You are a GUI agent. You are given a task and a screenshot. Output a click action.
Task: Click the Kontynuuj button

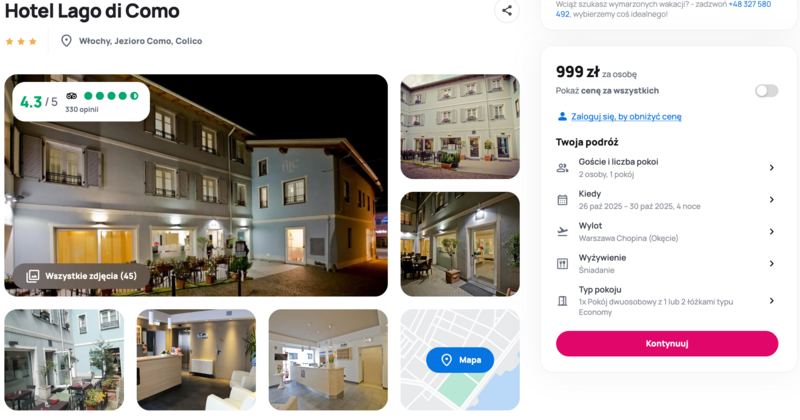click(x=667, y=343)
